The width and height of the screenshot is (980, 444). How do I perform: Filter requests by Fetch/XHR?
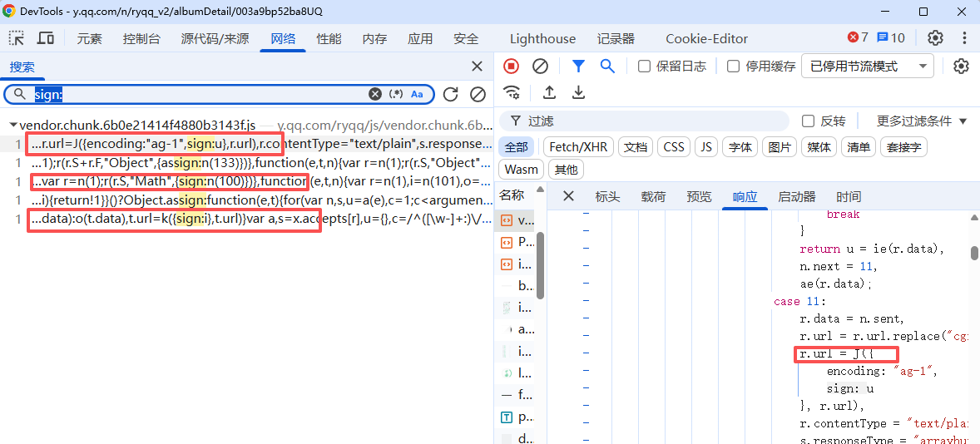click(x=579, y=147)
